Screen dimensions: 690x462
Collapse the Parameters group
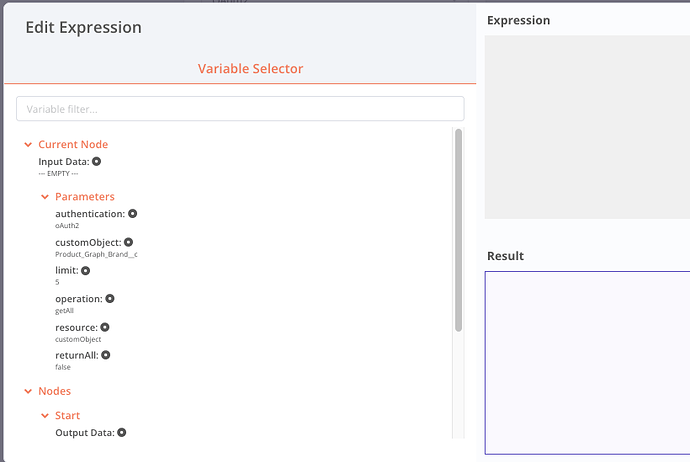[x=45, y=197]
